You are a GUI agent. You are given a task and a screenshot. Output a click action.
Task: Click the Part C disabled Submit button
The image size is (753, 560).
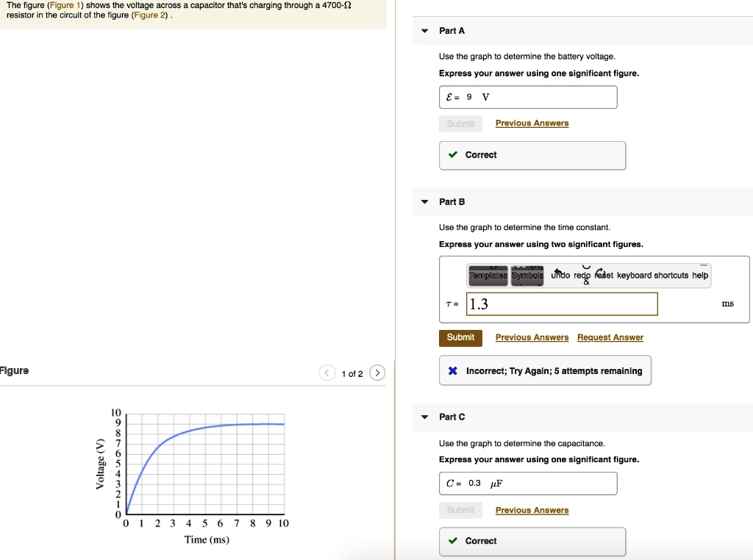pyautogui.click(x=460, y=510)
